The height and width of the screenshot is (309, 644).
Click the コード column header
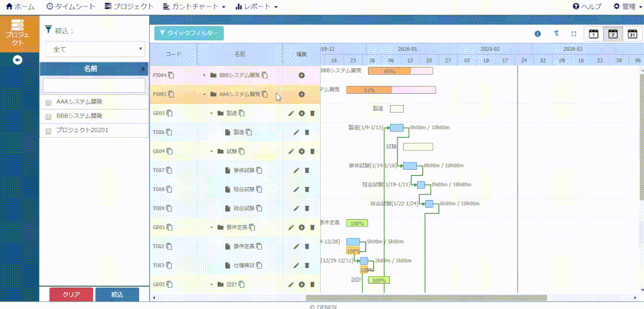[174, 54]
